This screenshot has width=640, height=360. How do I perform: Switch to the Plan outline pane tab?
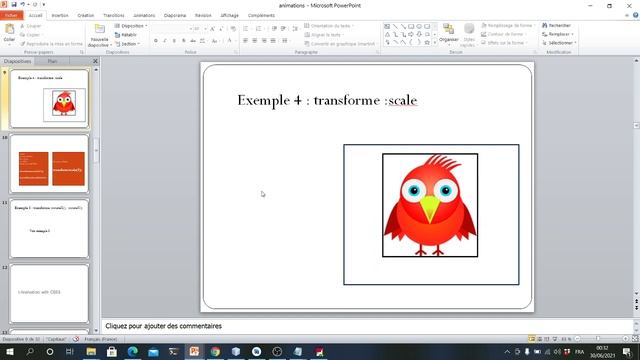[x=52, y=61]
